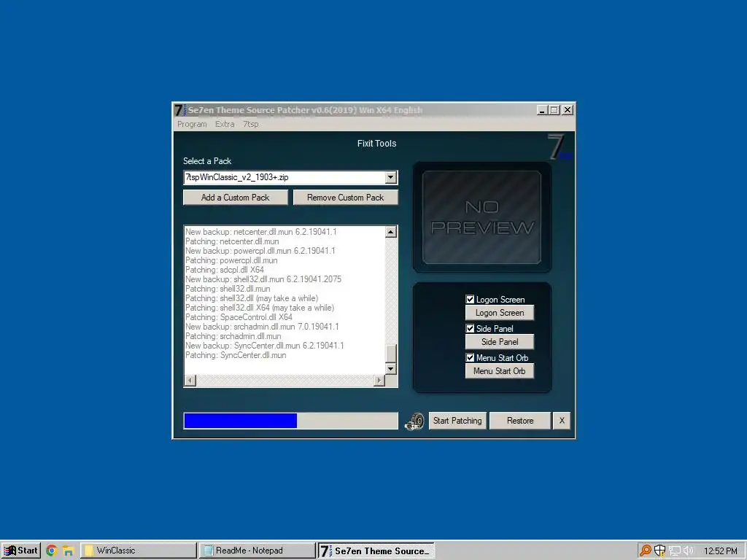This screenshot has width=747, height=560.
Task: Switch to ReadMe - Notepad taskbar window
Action: (x=258, y=551)
